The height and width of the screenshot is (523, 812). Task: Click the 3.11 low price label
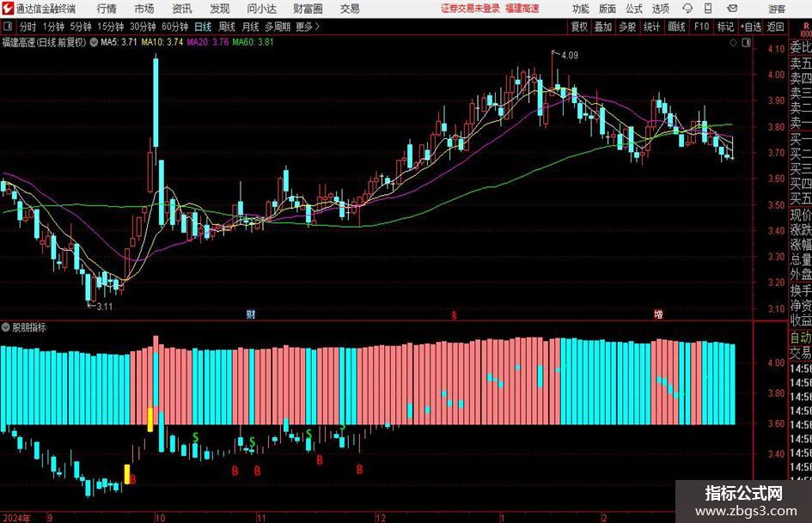105,307
